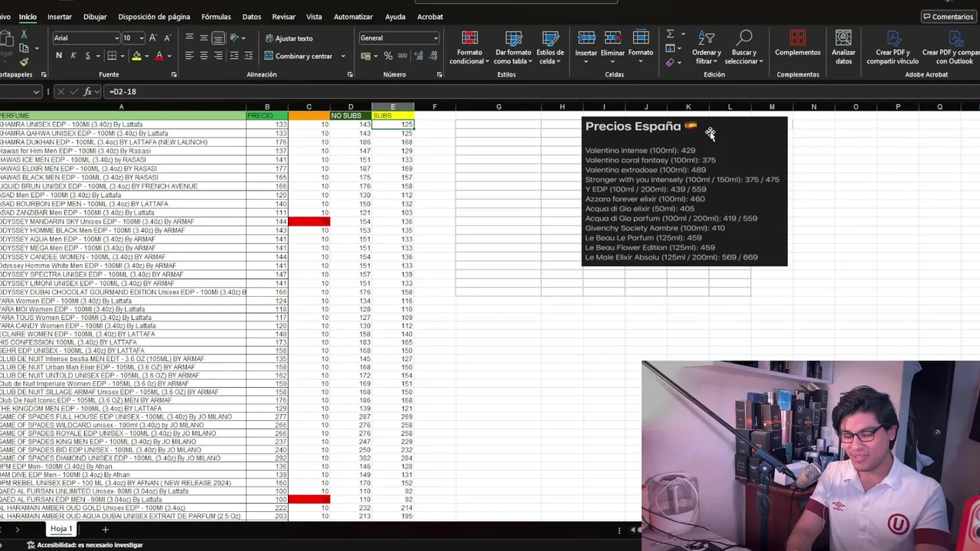
Task: Decrease decimal places
Action: 433,56
